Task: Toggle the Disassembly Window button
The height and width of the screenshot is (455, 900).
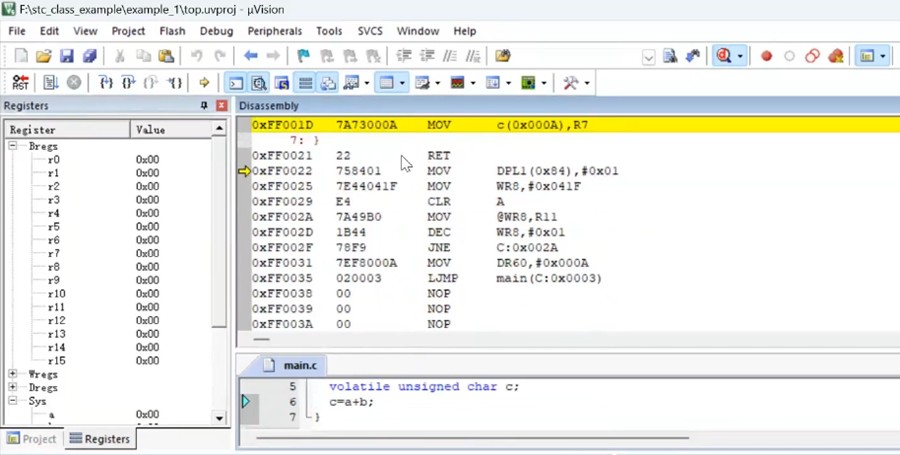Action: pos(259,83)
